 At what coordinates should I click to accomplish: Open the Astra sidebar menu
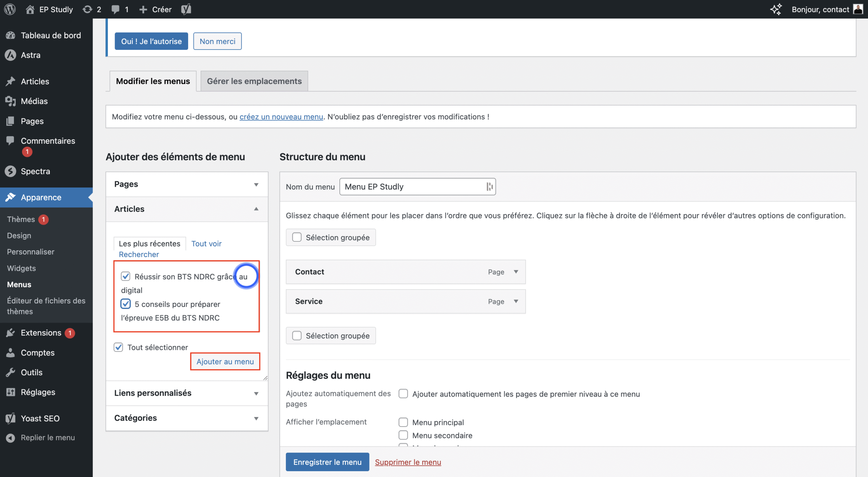(x=31, y=55)
